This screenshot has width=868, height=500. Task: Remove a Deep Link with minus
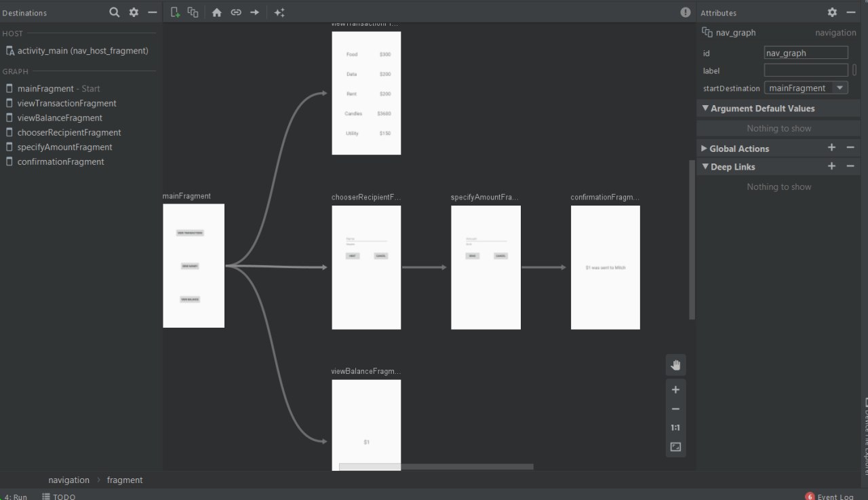pyautogui.click(x=850, y=166)
